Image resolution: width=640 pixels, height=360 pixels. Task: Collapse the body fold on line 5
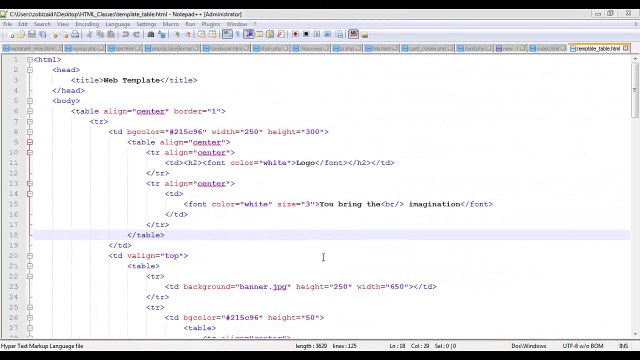coord(30,101)
